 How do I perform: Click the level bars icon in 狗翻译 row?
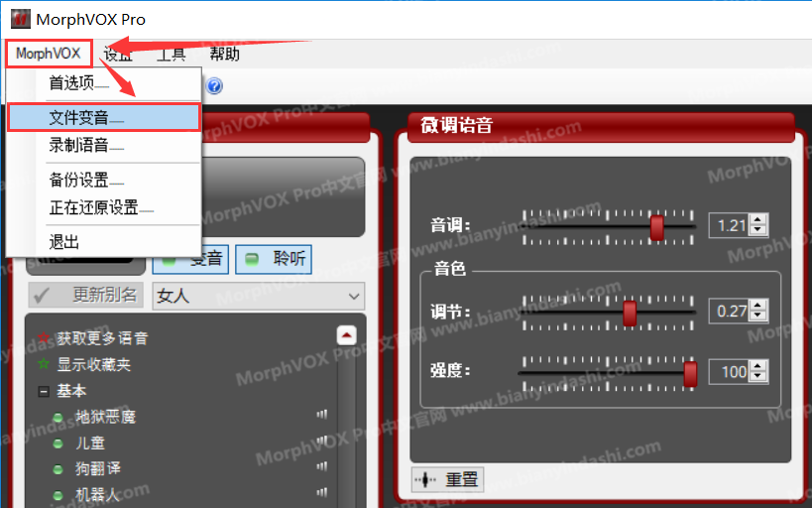pos(322,466)
